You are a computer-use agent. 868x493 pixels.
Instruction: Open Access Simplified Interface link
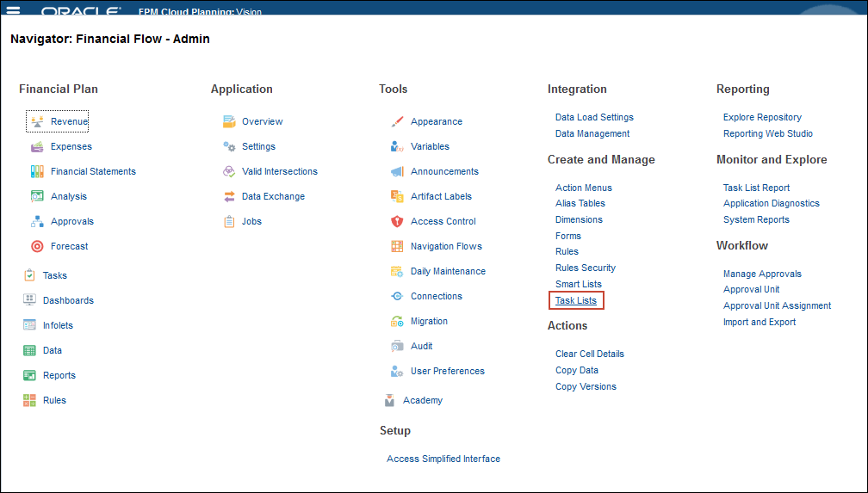click(443, 459)
